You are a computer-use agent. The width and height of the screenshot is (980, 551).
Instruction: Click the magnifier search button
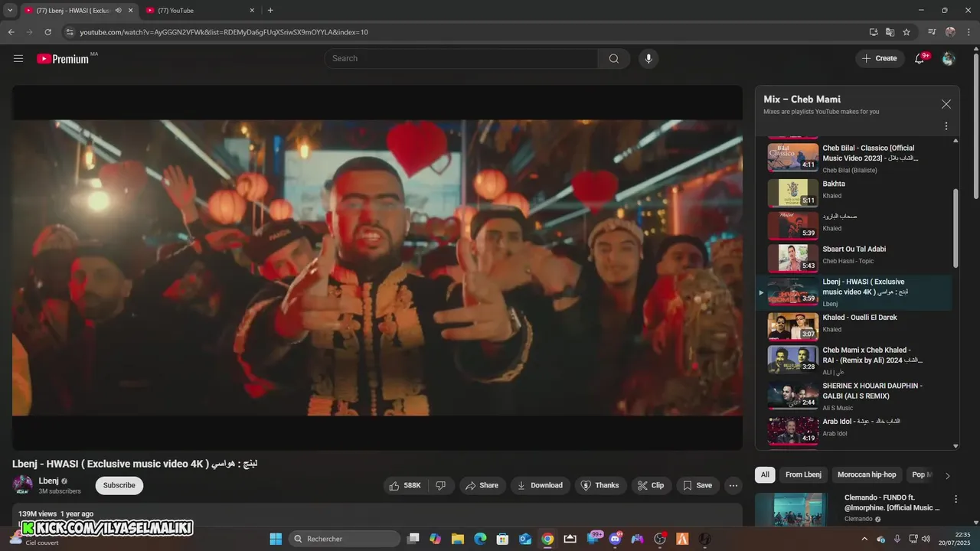pos(614,59)
